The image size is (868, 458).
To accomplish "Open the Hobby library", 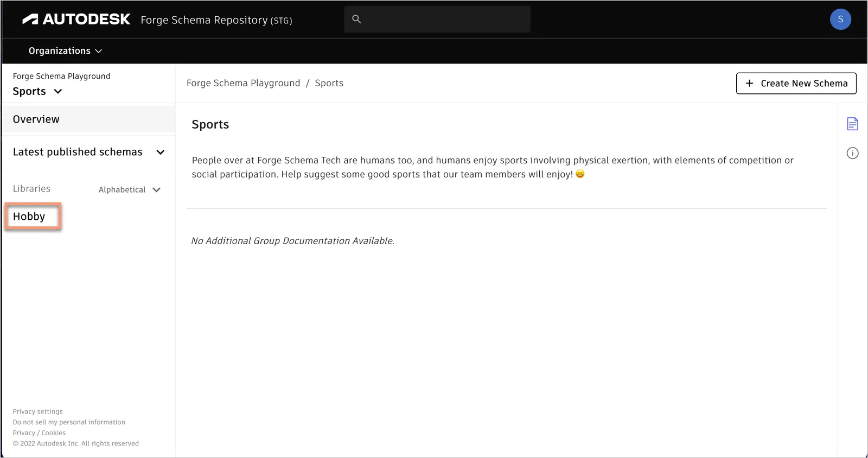I will (x=29, y=217).
